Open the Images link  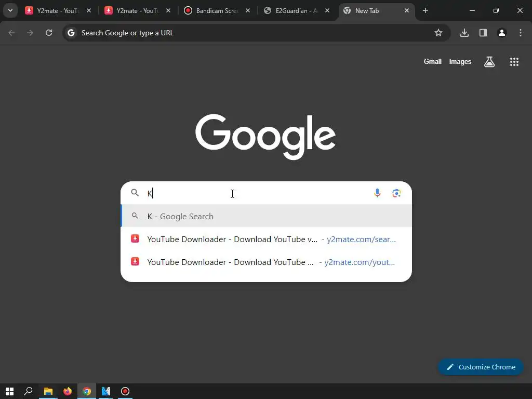460,61
